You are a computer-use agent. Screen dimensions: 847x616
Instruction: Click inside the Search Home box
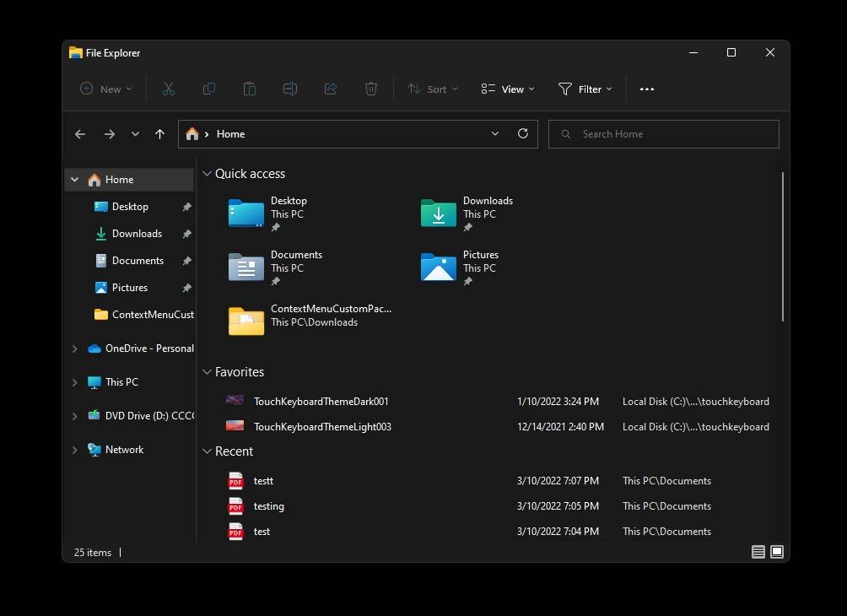point(663,133)
